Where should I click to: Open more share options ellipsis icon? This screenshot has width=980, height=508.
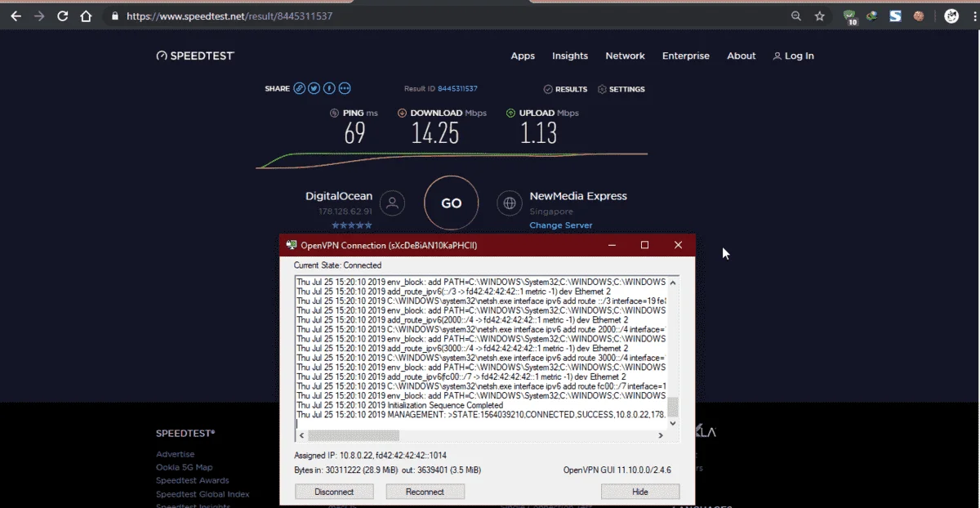[x=345, y=88]
